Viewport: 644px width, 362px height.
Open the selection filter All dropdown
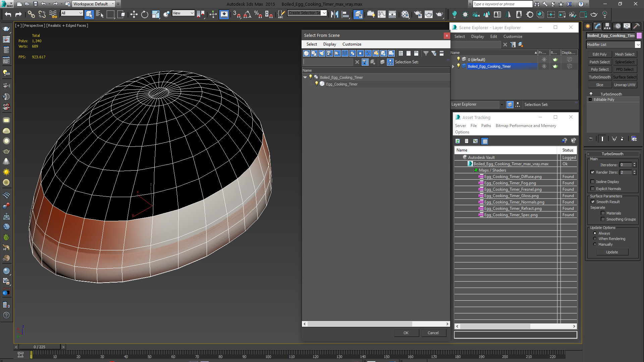[72, 13]
